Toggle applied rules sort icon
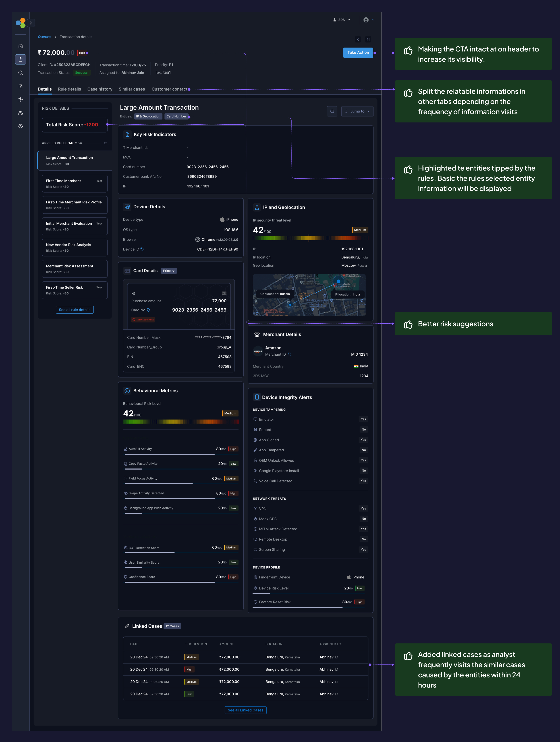Image resolution: width=560 pixels, height=742 pixels. [106, 143]
